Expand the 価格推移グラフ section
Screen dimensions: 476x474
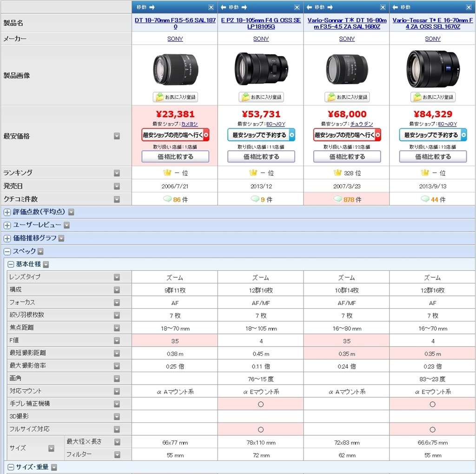point(7,238)
